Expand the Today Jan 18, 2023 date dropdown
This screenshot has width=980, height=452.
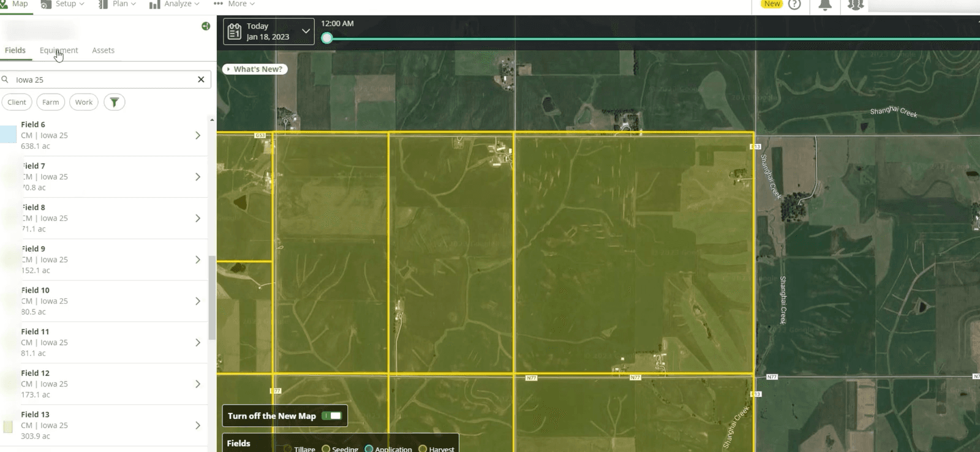306,31
